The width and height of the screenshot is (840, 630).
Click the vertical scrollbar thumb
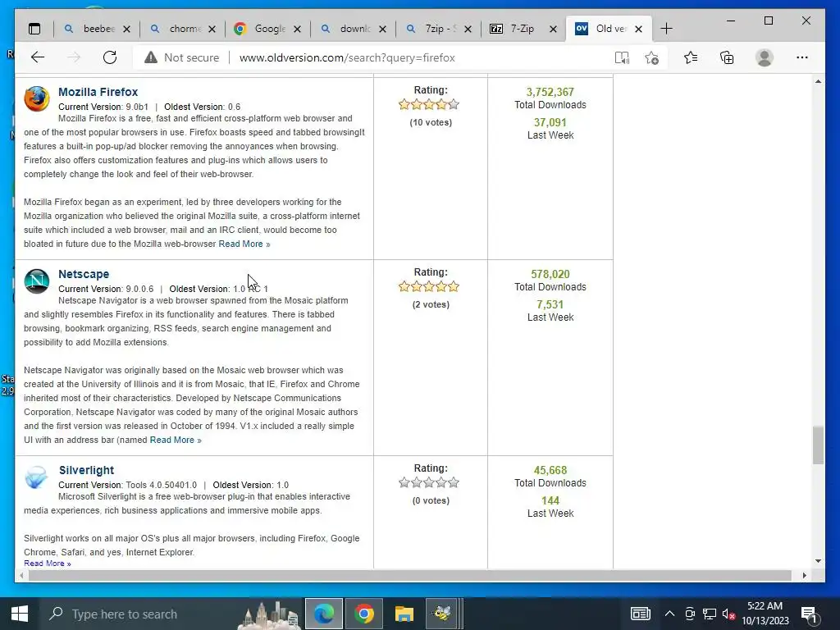[x=818, y=445]
